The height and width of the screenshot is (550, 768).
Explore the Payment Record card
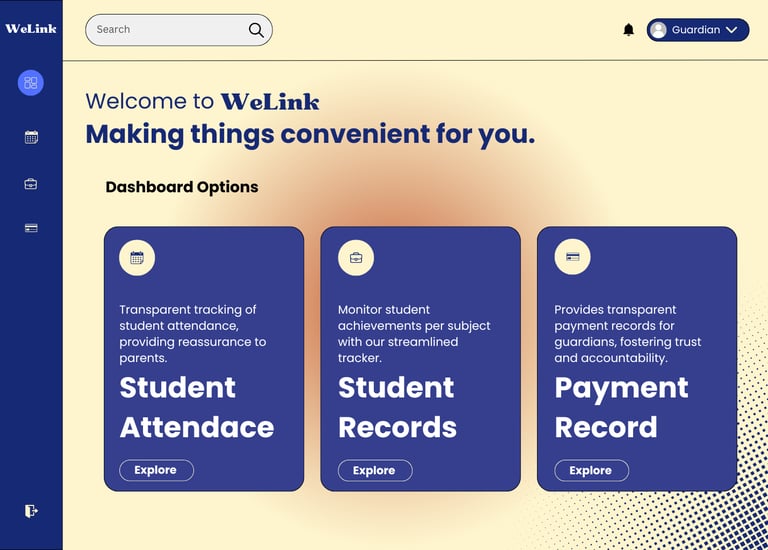(x=592, y=471)
